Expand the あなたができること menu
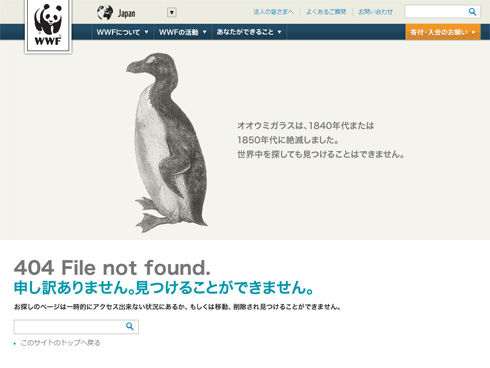The width and height of the screenshot is (490, 368). [x=249, y=32]
